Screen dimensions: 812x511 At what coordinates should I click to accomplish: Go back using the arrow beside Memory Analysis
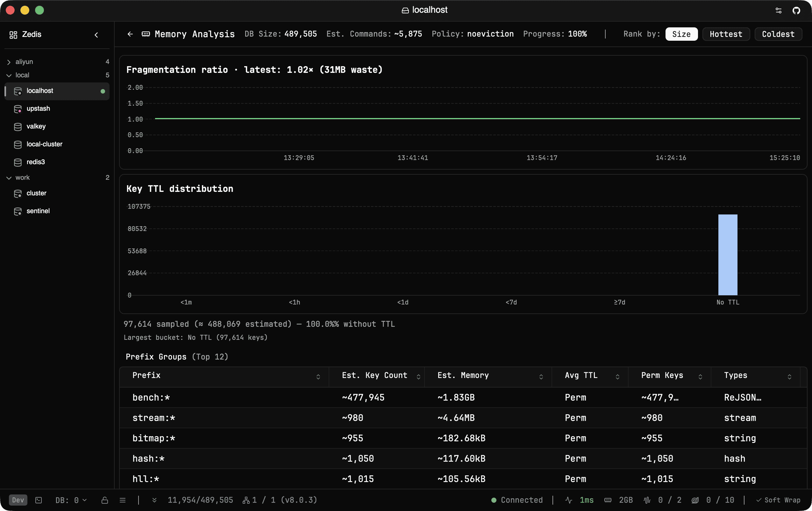[130, 34]
